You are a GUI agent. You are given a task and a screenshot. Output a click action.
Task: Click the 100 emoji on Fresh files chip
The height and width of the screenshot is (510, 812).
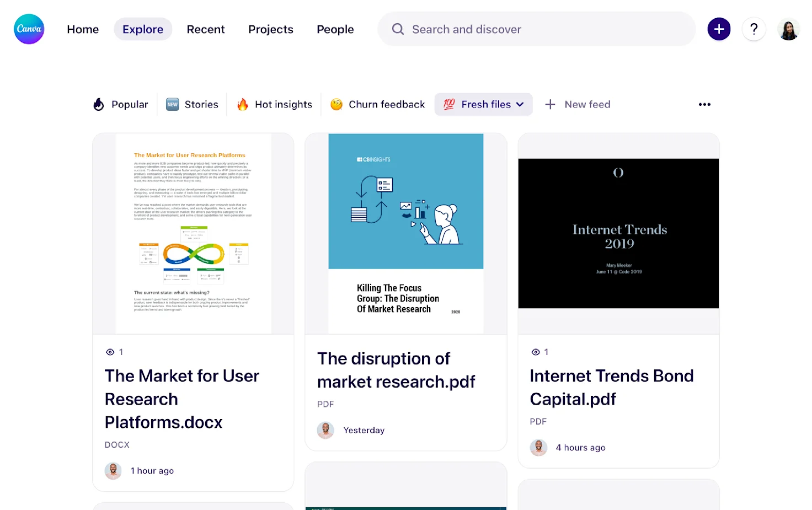448,104
